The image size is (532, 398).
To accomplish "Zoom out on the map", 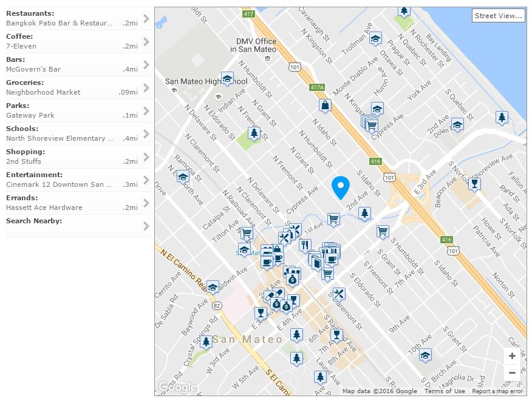I will click(x=512, y=373).
